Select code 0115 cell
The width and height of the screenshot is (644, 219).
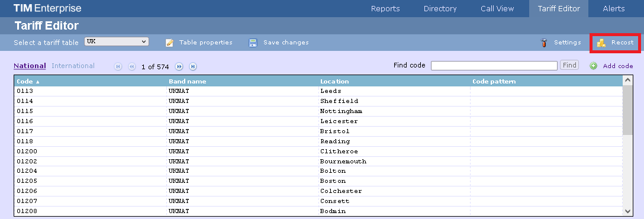pyautogui.click(x=91, y=111)
